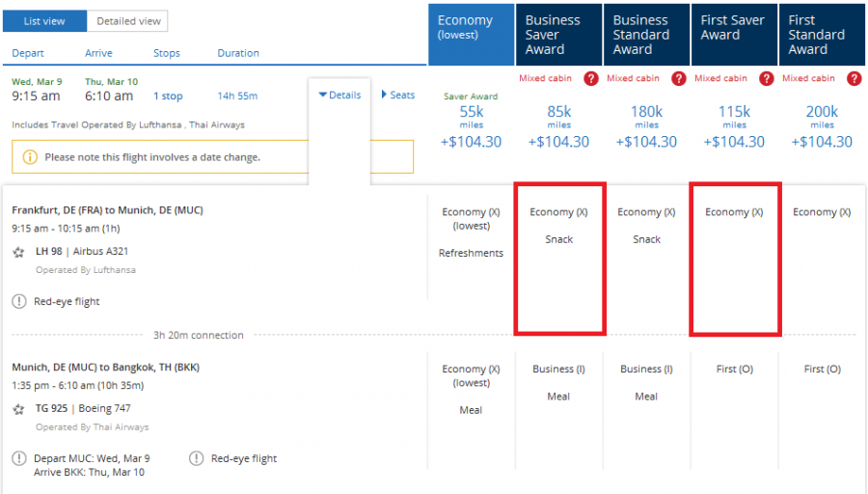Open the 1 stop link
The height and width of the screenshot is (494, 868).
coord(169,96)
